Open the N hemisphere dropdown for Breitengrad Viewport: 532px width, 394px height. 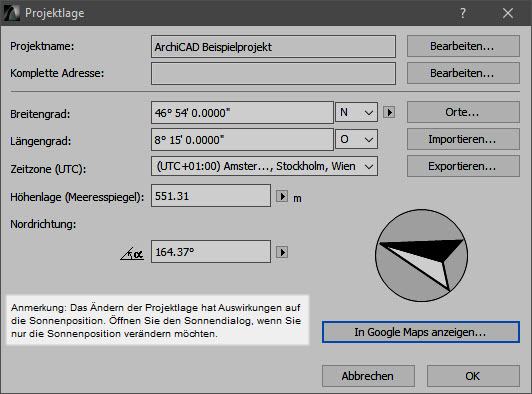pos(356,112)
